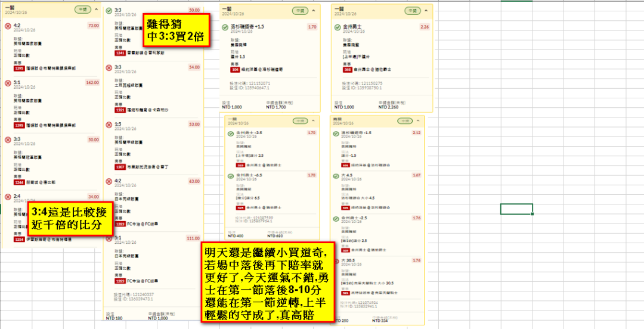Screen dimensions: 644x329
Task: Click the red X icon beside 3:3 odds 54.00
Action: 109,68
